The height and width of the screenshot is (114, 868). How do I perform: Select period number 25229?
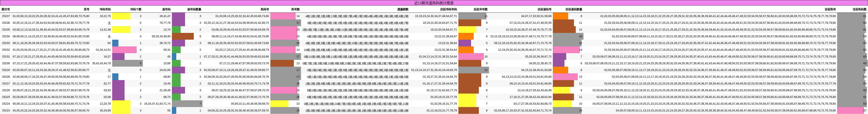[6, 70]
